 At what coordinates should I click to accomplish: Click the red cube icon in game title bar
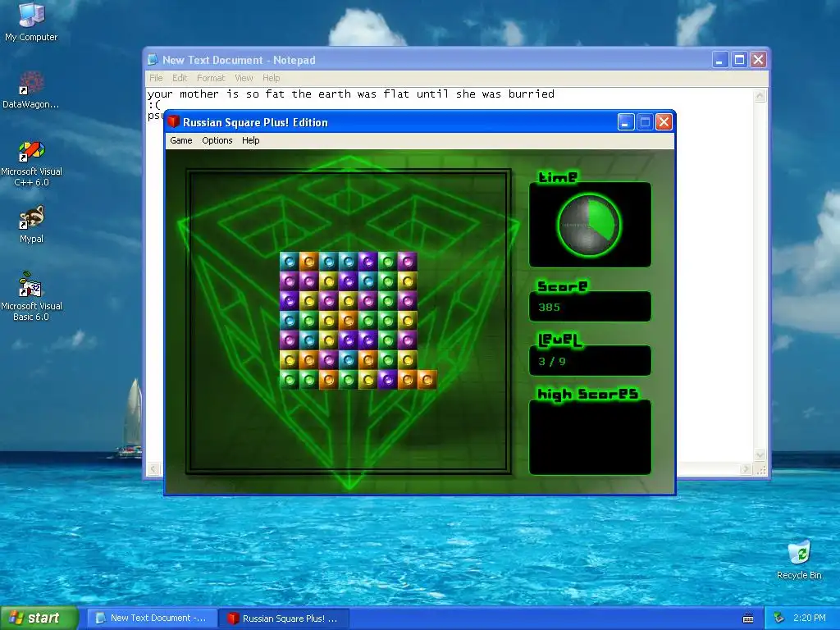[174, 121]
